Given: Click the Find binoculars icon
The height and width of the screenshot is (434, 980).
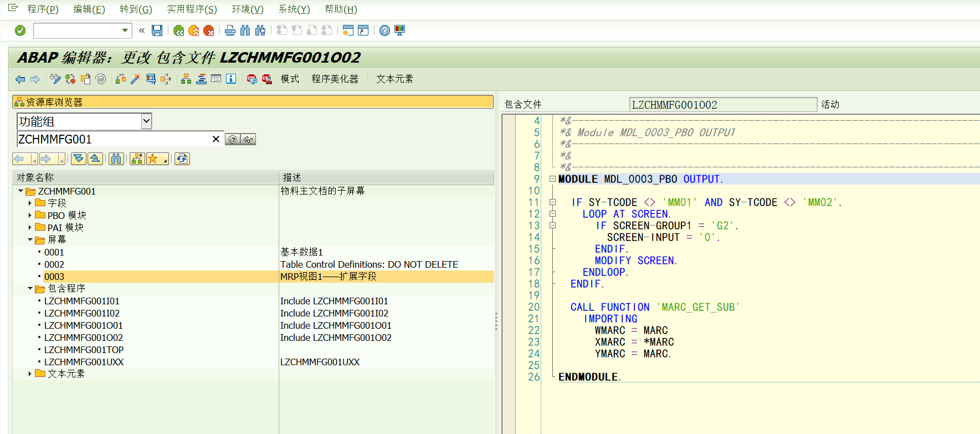Looking at the screenshot, I should (245, 30).
